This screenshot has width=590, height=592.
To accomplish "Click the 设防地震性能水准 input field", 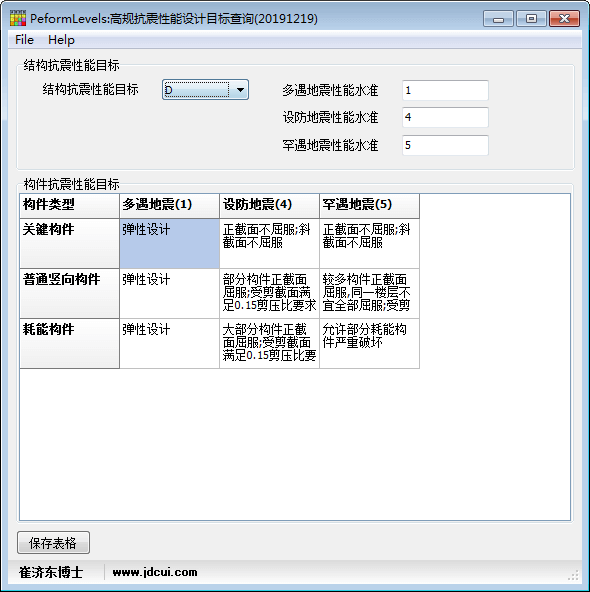I will pyautogui.click(x=445, y=117).
